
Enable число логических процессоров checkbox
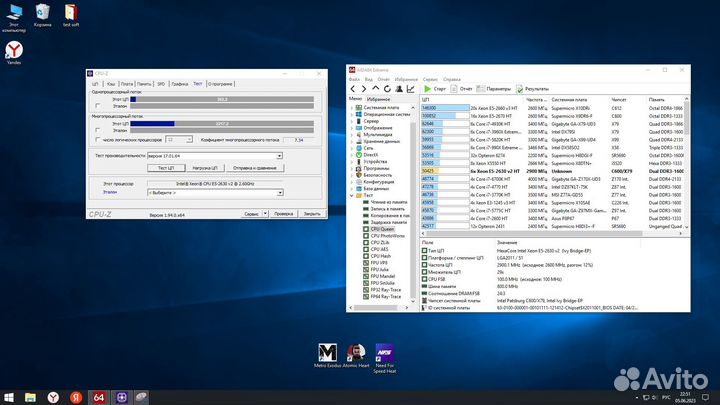click(97, 140)
